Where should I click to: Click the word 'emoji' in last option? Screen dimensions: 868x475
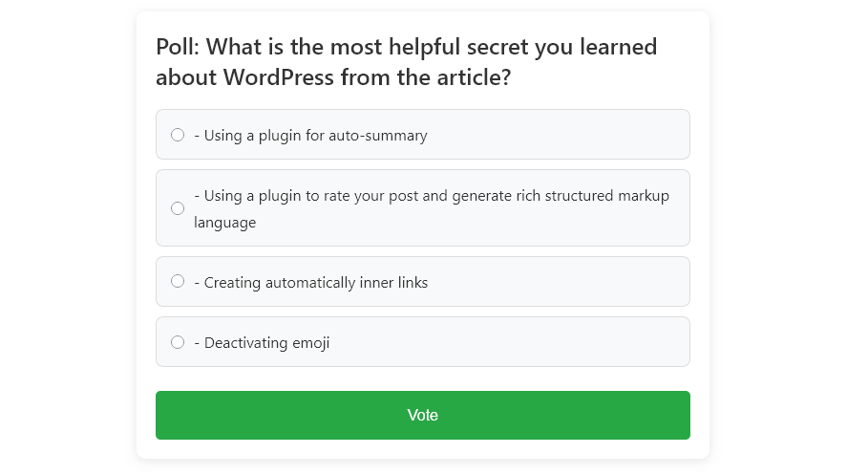pyautogui.click(x=310, y=343)
